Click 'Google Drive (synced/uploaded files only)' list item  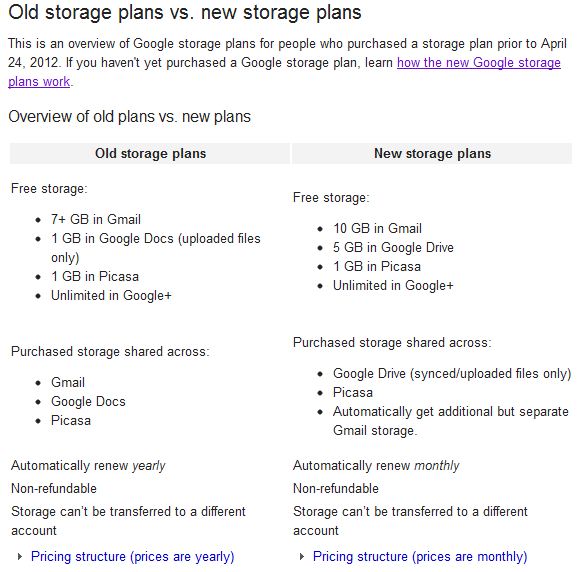point(452,373)
